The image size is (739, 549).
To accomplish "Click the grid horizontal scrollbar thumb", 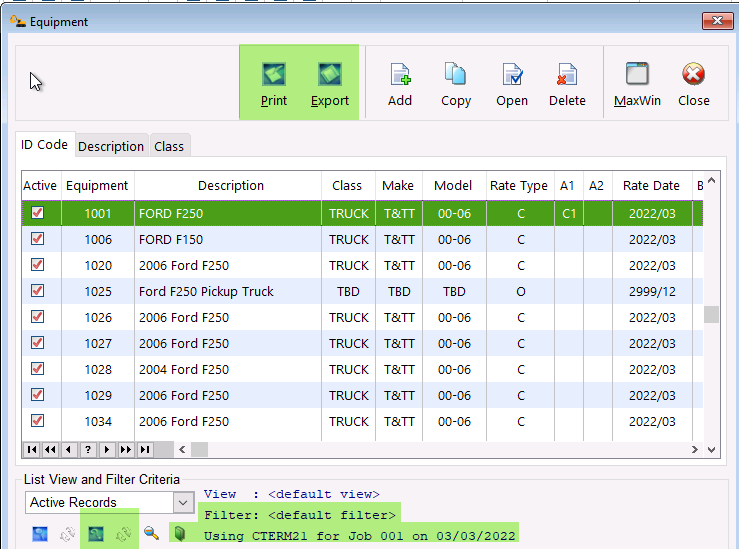I will tap(199, 450).
